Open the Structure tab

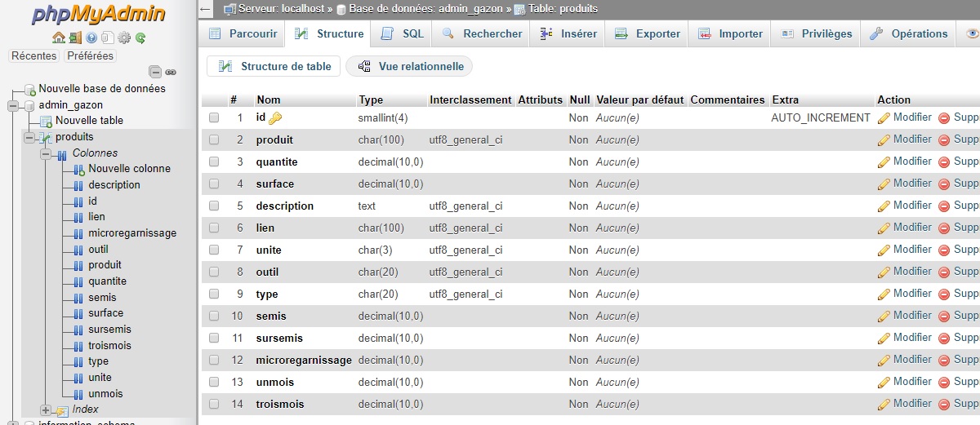[329, 33]
